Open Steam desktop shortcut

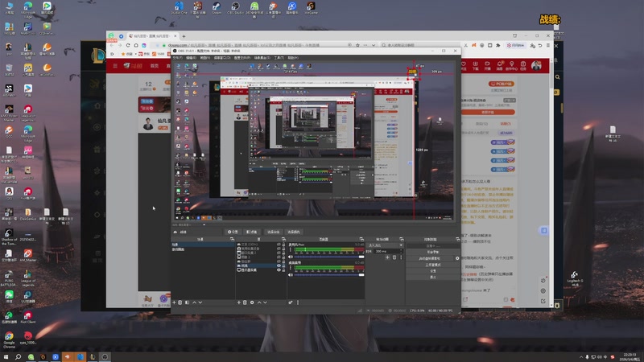tap(217, 8)
